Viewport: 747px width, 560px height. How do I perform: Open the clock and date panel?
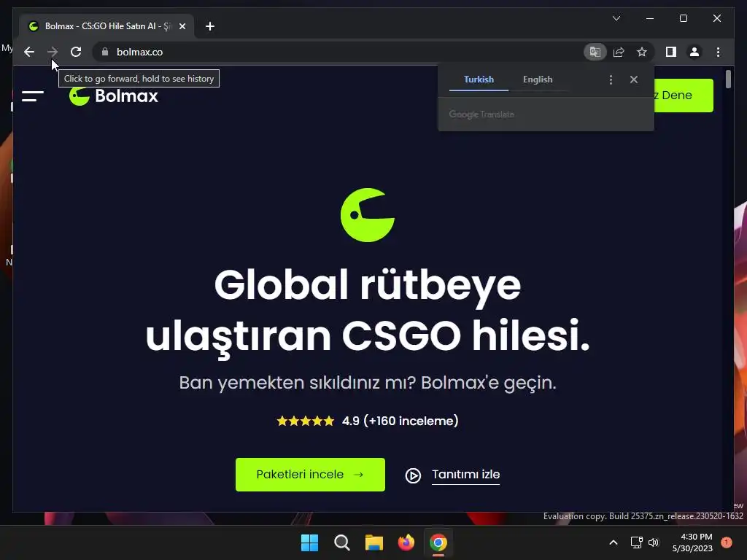pyautogui.click(x=692, y=542)
